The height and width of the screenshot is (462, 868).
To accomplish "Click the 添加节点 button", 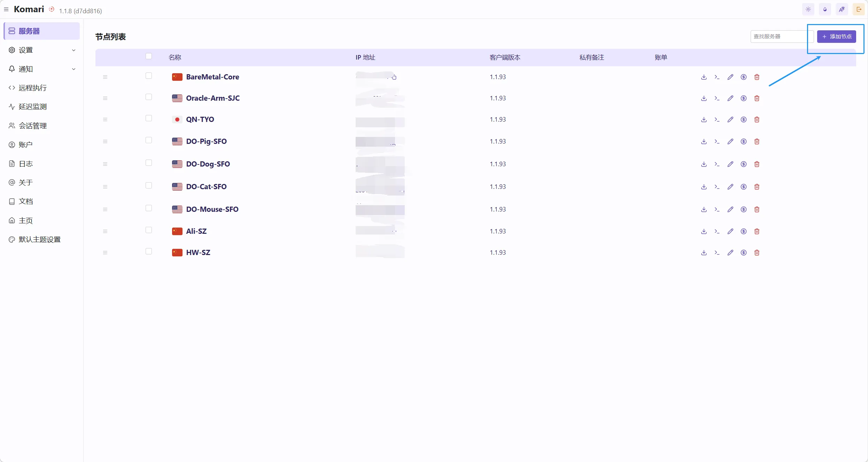I will tap(836, 37).
